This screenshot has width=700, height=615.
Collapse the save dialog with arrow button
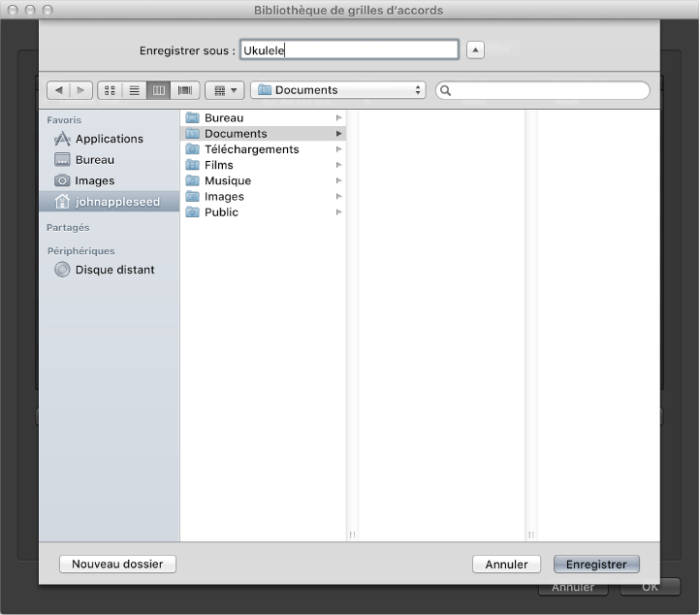pyautogui.click(x=475, y=49)
